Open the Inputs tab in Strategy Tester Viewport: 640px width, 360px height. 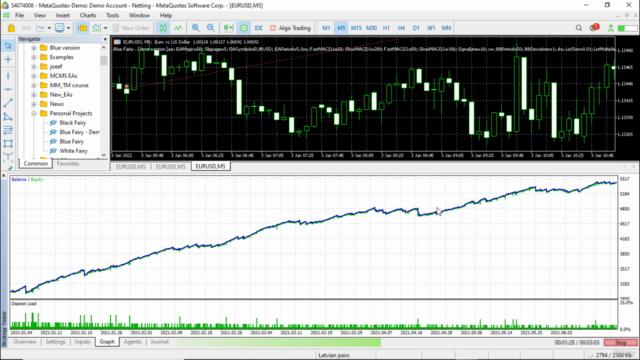[82, 342]
